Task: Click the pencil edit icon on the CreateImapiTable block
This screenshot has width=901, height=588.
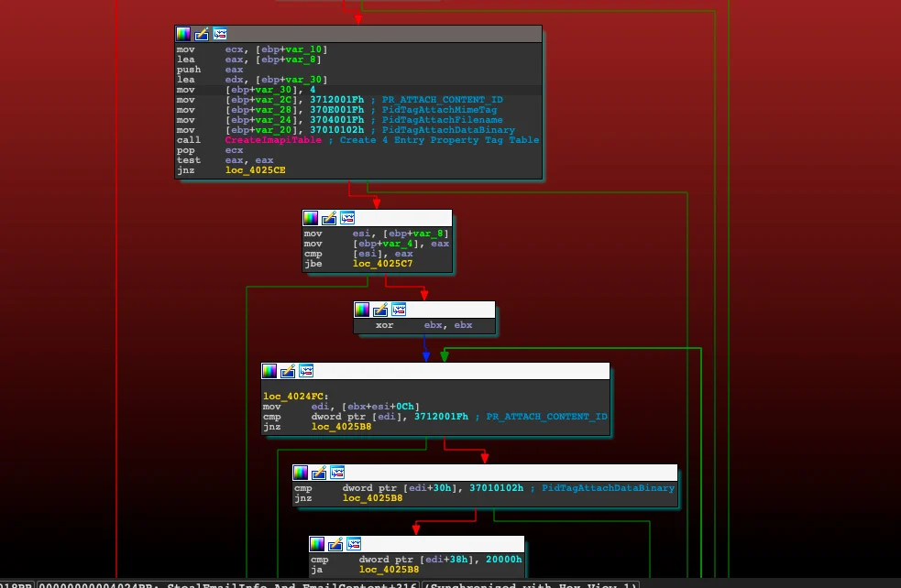Action: (x=202, y=34)
